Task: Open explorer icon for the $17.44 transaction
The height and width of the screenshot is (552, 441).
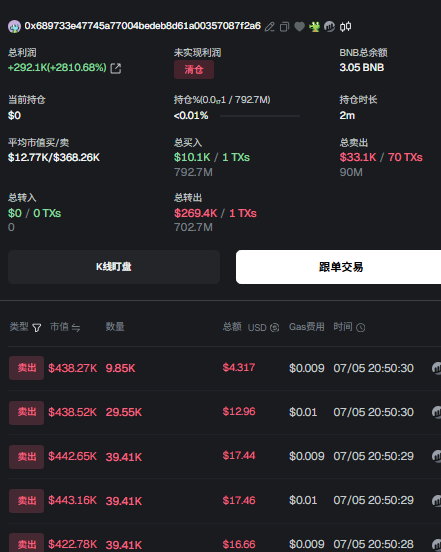Action: (x=436, y=456)
